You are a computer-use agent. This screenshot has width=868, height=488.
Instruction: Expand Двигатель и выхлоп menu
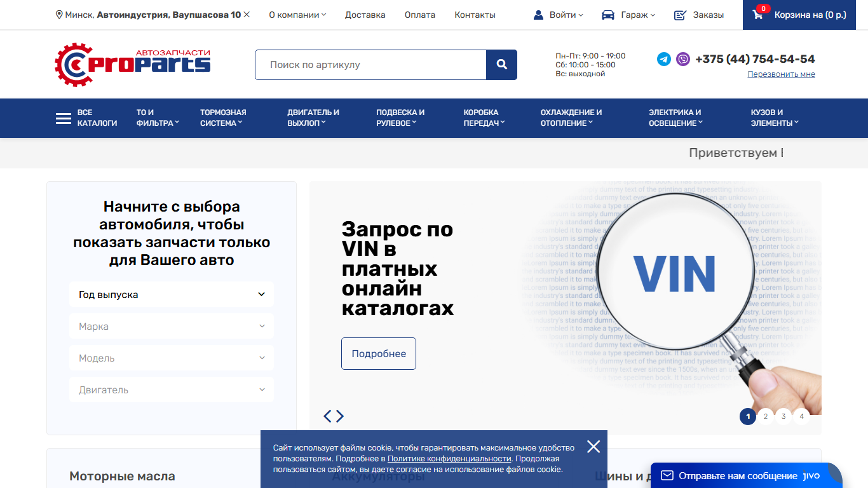click(313, 118)
